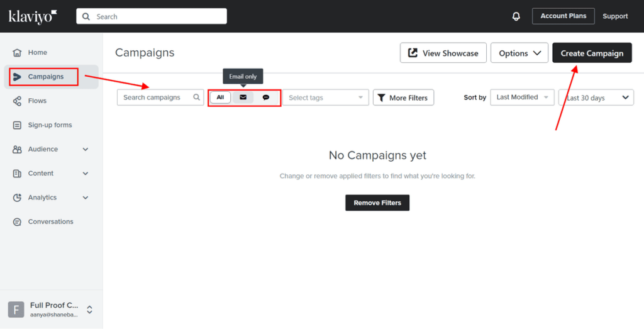Click the Audience people icon
This screenshot has width=644, height=329.
pos(17,150)
